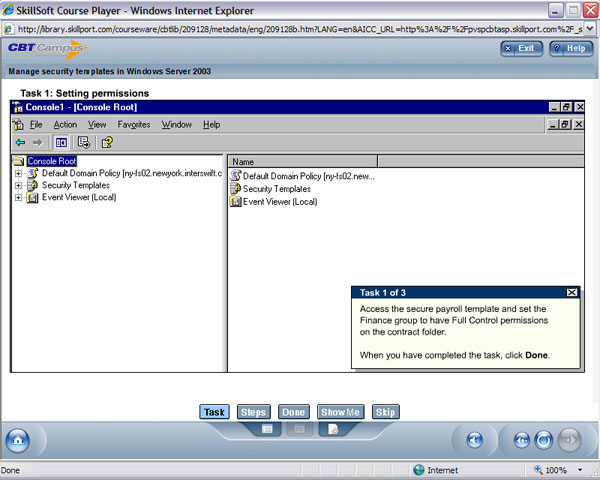Close the Task 1 of 3 popup

(x=571, y=292)
